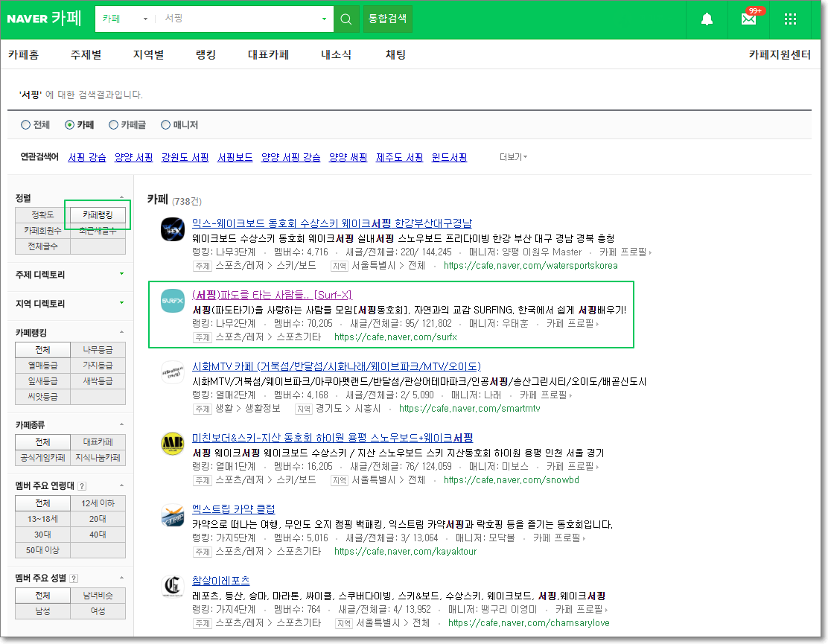Filter cafe type by 대표카페
This screenshot has height=644, width=828.
(98, 441)
